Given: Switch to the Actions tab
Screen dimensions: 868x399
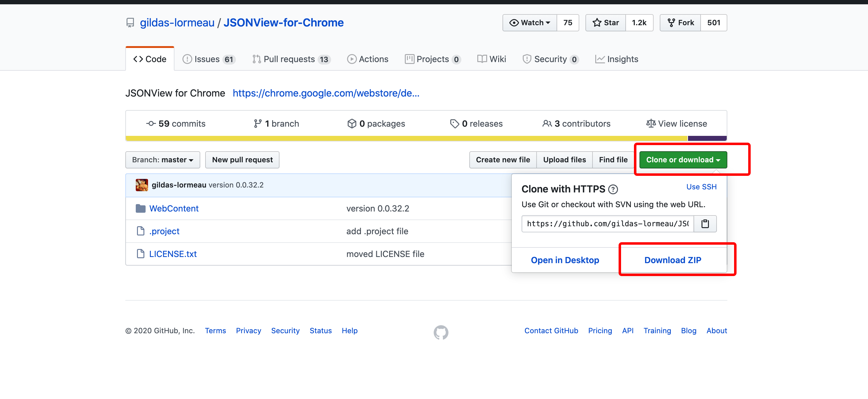Looking at the screenshot, I should 368,59.
